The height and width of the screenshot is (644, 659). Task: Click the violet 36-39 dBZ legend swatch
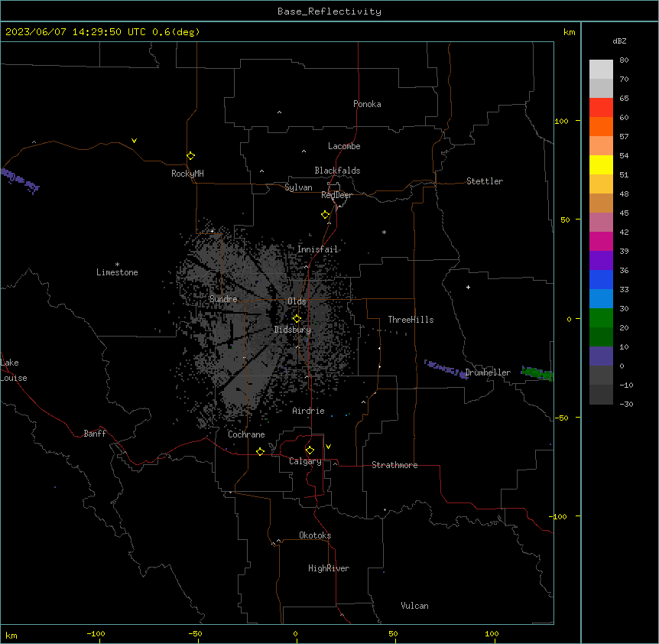601,261
